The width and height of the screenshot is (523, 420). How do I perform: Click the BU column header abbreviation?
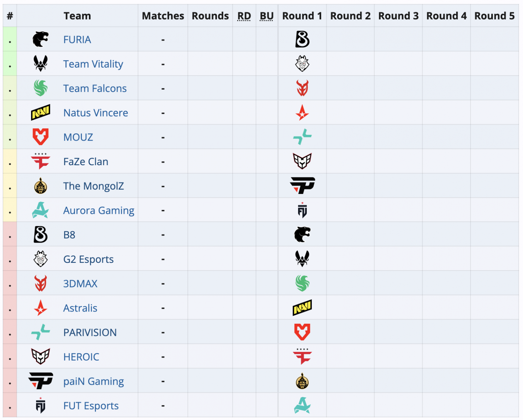click(x=267, y=16)
